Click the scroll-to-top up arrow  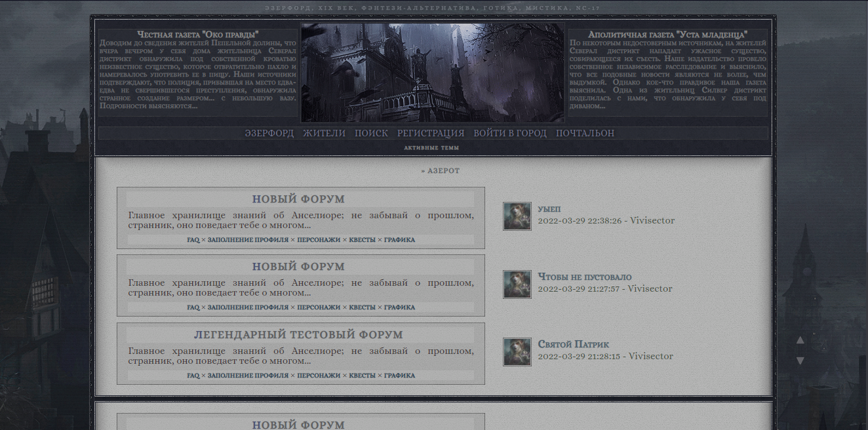pos(800,340)
